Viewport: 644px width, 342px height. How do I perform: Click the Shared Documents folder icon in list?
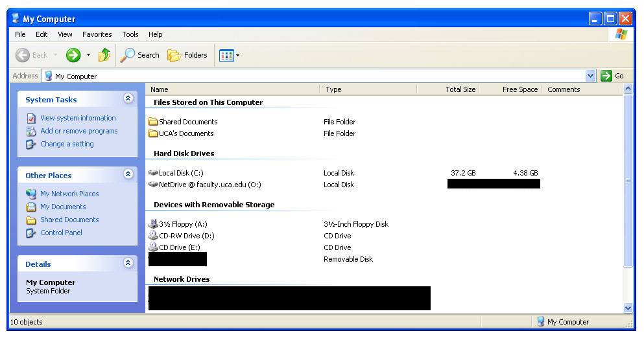tap(153, 122)
